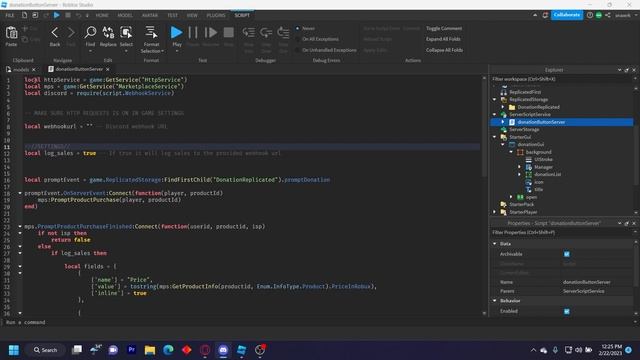Select the title label item in Explorer
Image resolution: width=640 pixels, height=360 pixels.
click(539, 189)
